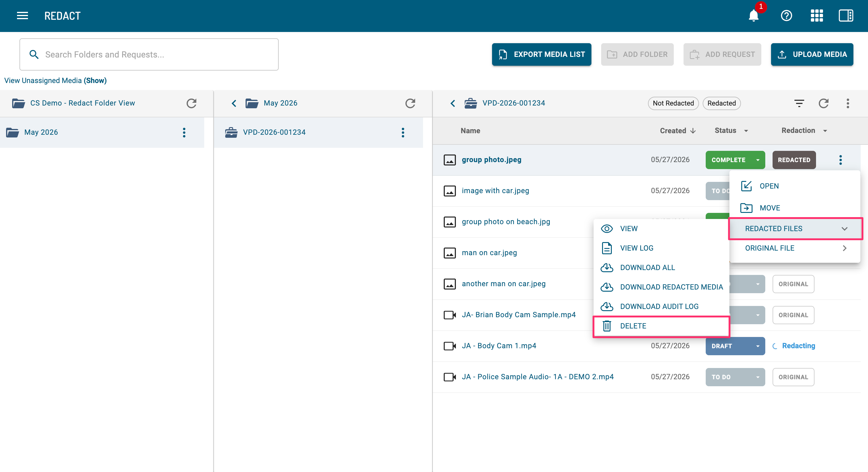This screenshot has width=868, height=472.
Task: Open the apps grid launcher
Action: [817, 16]
